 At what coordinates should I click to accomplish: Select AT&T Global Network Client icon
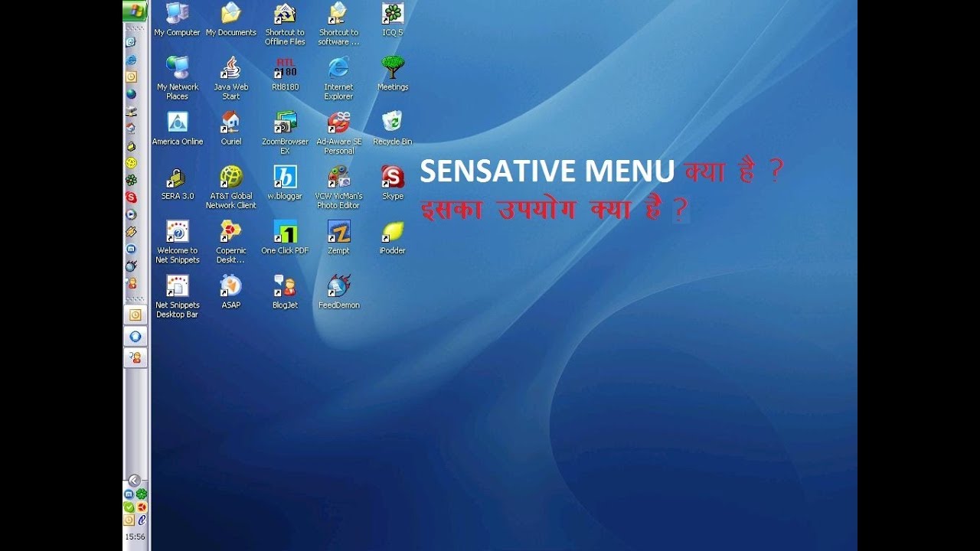230,187
